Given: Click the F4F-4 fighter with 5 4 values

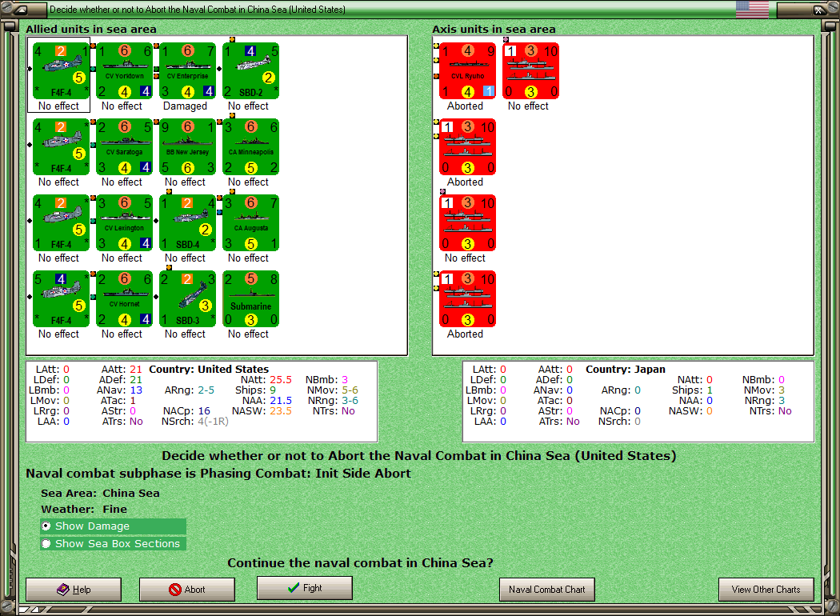Looking at the screenshot, I should tap(61, 299).
